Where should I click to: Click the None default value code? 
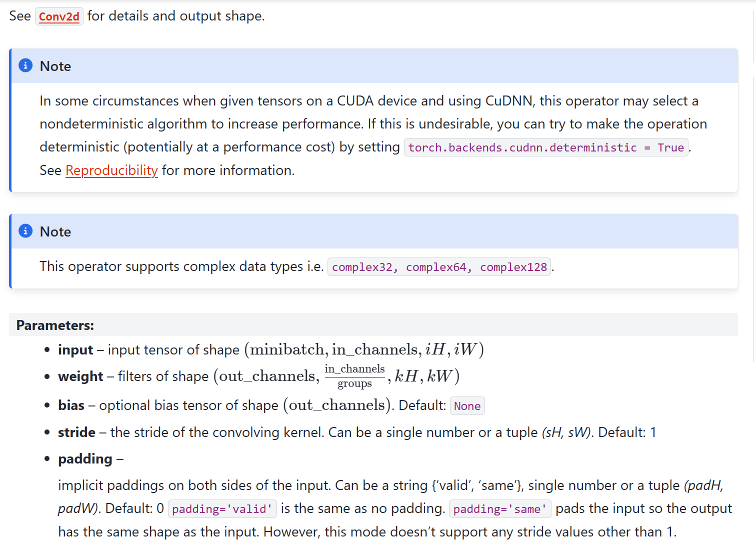pos(467,406)
